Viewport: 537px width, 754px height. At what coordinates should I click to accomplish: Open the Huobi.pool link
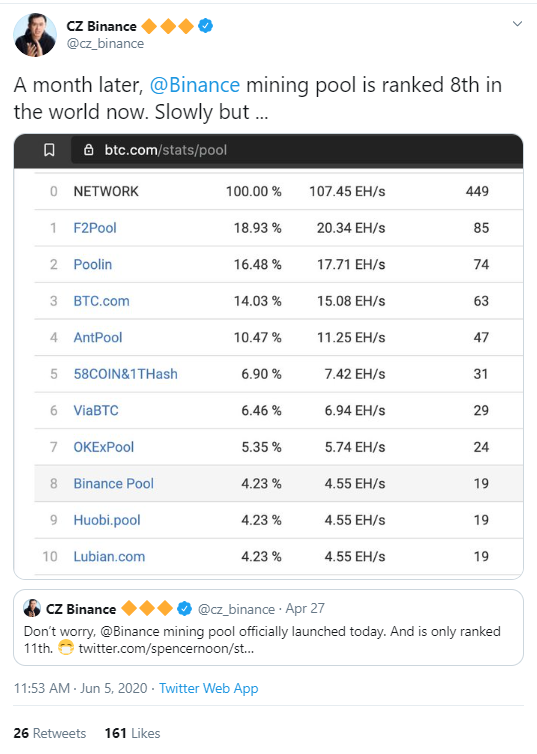click(107, 520)
